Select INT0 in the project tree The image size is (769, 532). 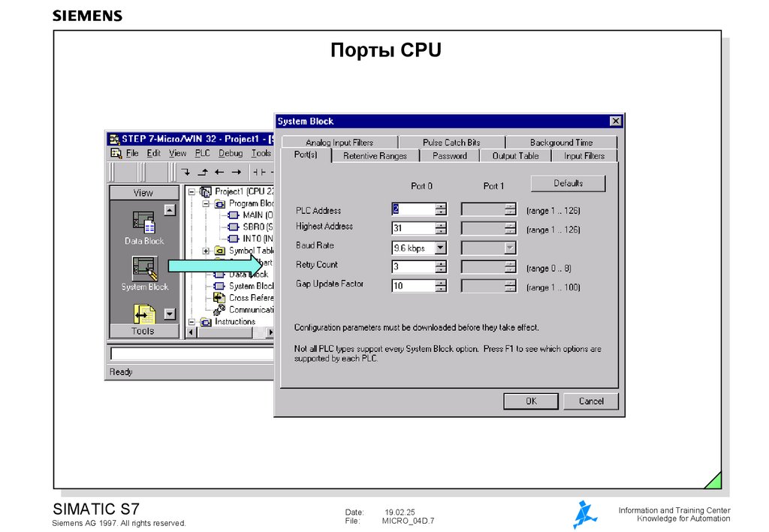(251, 239)
